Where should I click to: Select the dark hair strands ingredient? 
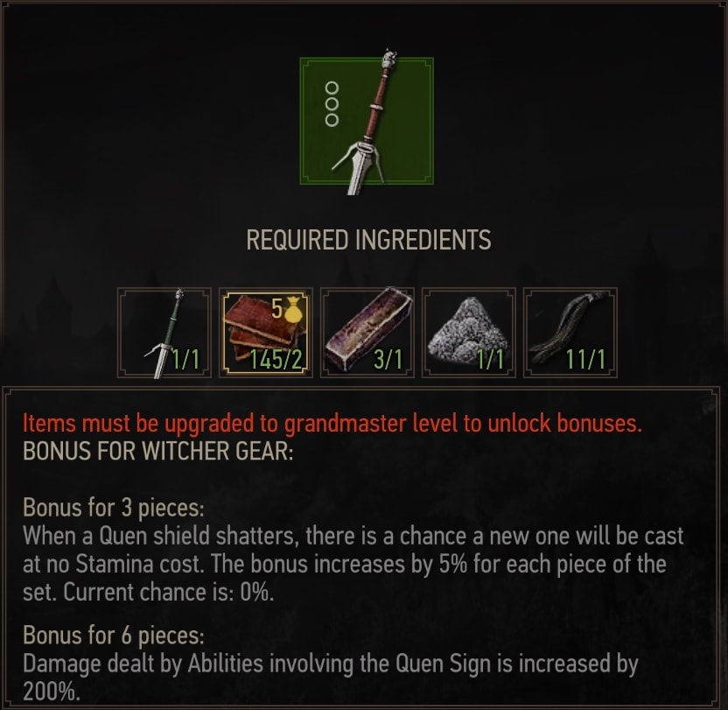570,332
